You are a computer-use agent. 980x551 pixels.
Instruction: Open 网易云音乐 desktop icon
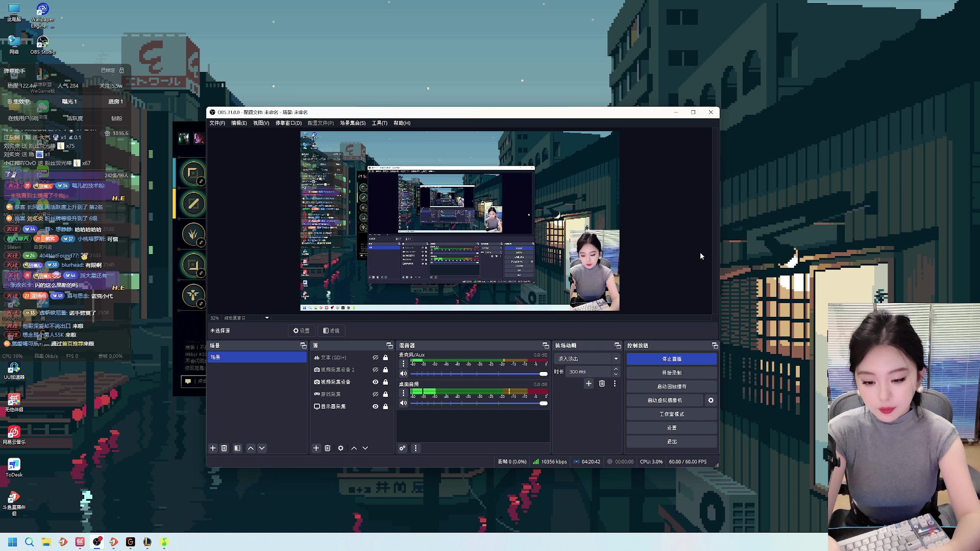[14, 435]
